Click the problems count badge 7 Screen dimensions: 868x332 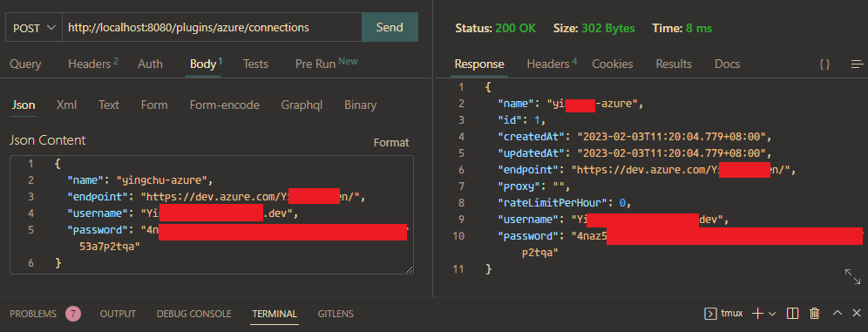point(73,314)
